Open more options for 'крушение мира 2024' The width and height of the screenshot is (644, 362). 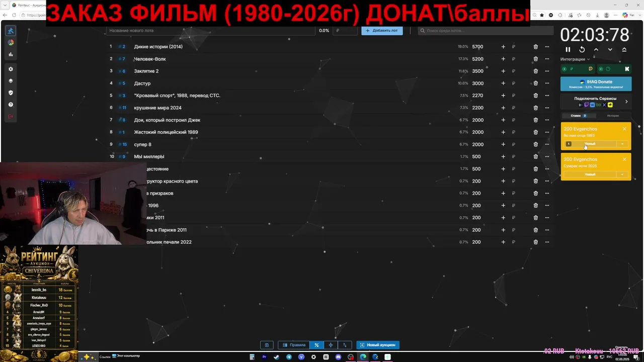click(547, 108)
